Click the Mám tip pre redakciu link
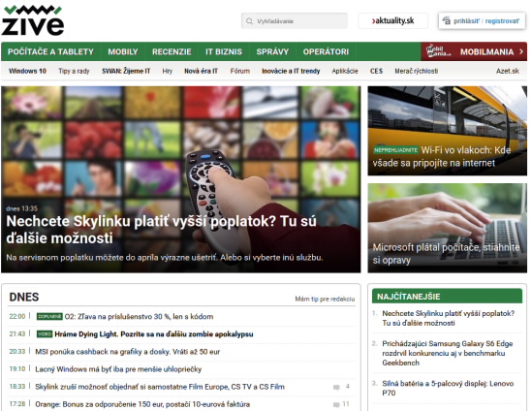This screenshot has height=411, width=532. pos(325,299)
